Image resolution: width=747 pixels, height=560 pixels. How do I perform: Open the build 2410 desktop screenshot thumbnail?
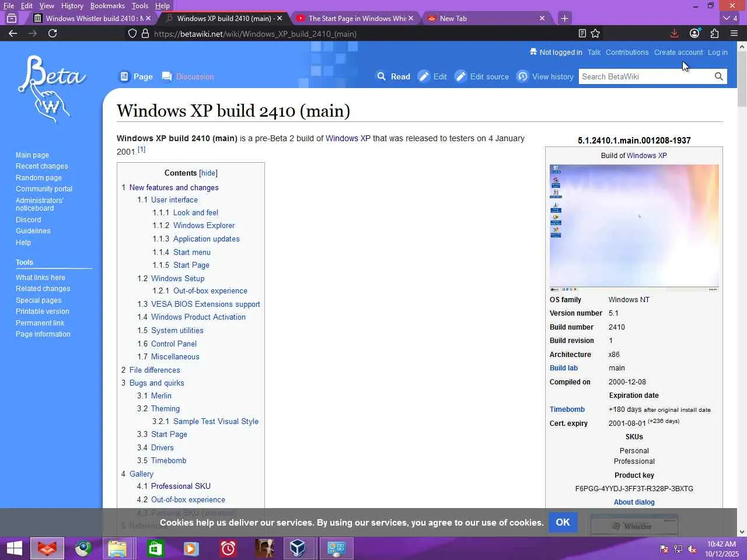coord(634,228)
